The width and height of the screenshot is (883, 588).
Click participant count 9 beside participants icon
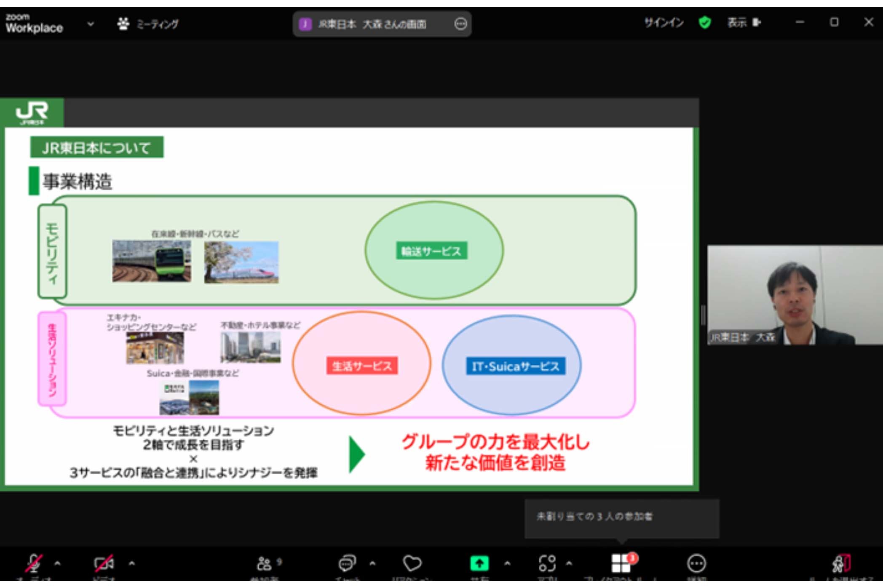click(279, 561)
